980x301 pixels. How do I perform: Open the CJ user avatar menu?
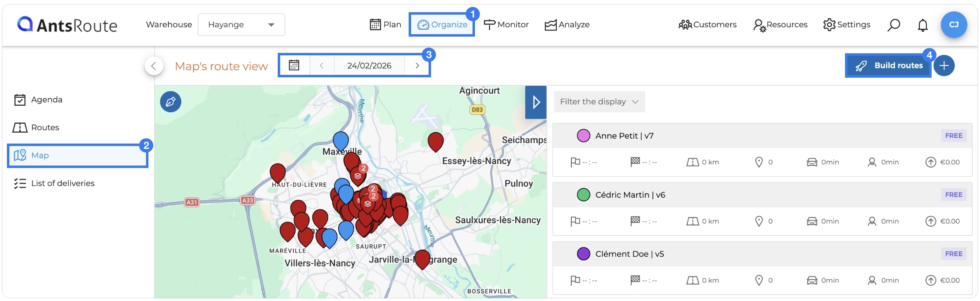[x=954, y=25]
